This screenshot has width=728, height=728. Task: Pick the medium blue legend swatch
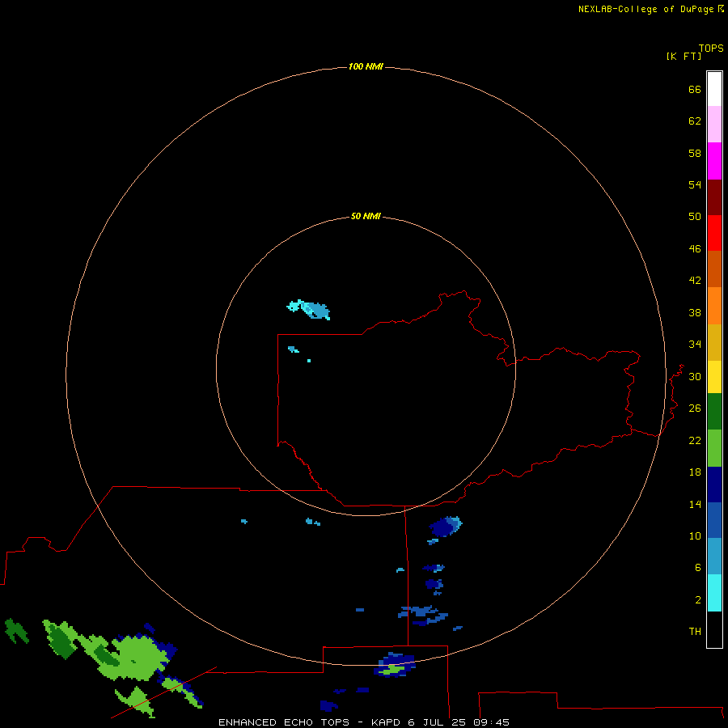tap(714, 520)
